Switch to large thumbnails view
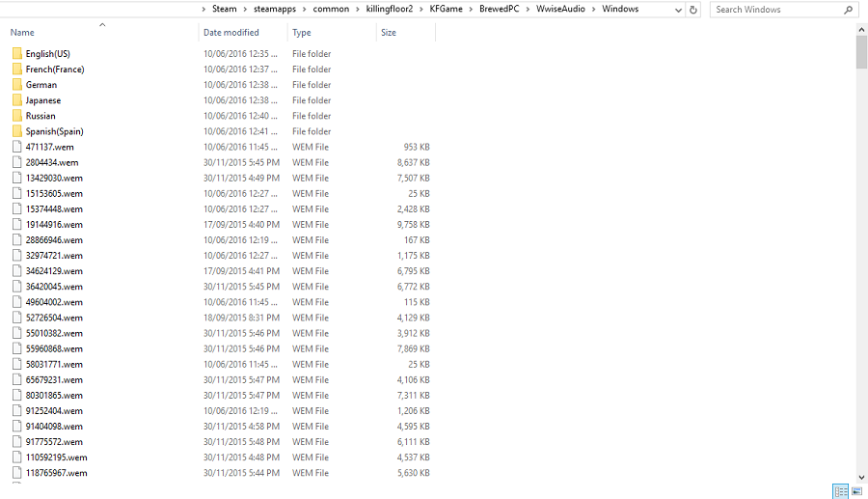This screenshot has height=499, width=868. point(856,491)
